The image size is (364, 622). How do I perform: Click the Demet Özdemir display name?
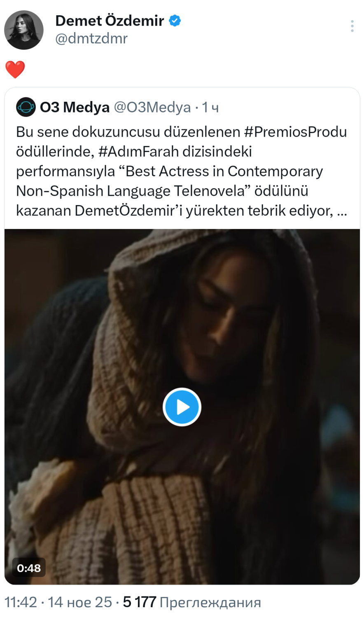coord(110,20)
